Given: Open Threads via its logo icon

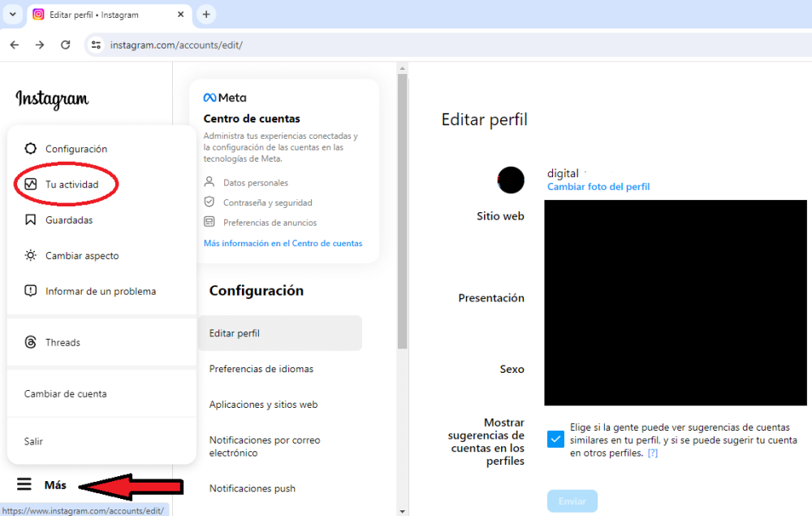Looking at the screenshot, I should coord(31,342).
